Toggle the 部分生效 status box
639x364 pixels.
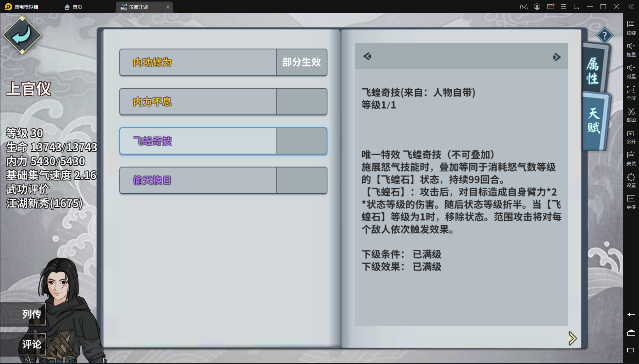tap(302, 62)
